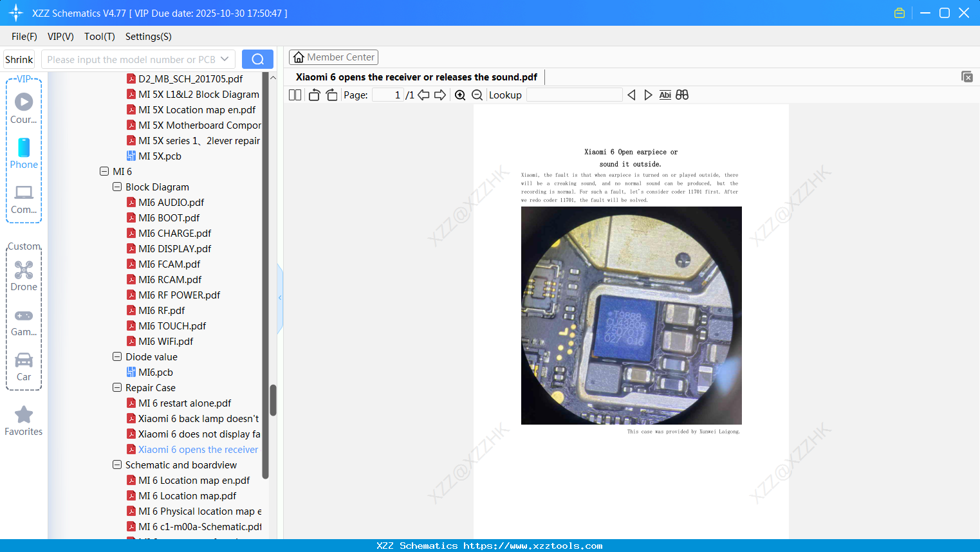This screenshot has height=552, width=980.
Task: Rotate the page clockwise
Action: point(331,95)
